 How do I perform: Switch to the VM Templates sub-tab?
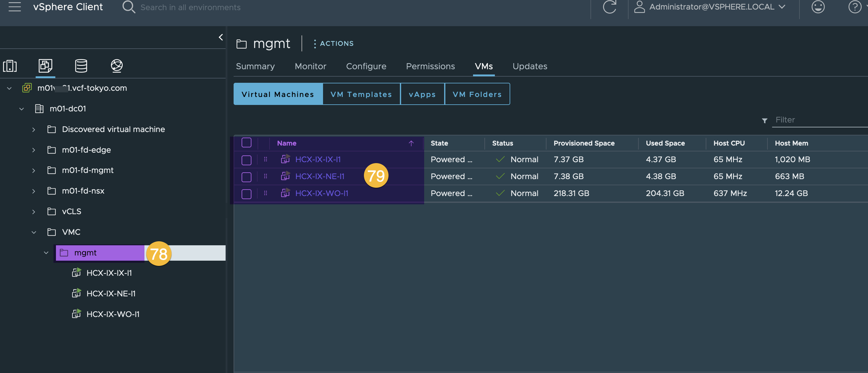361,94
